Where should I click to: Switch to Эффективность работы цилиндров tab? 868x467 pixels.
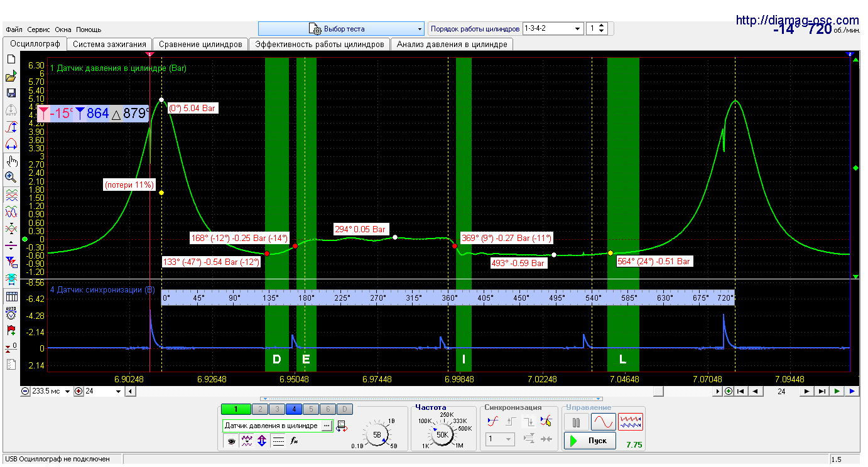click(x=319, y=45)
